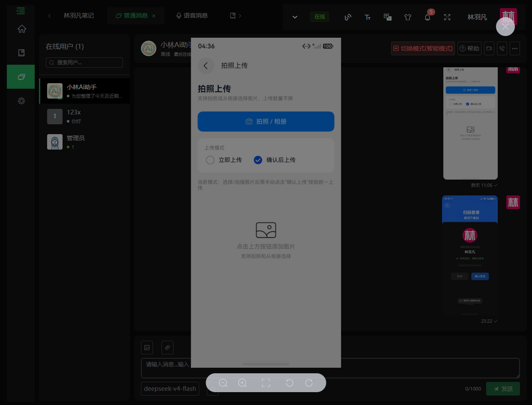The width and height of the screenshot is (532, 405).
Task: Start a video call
Action: pos(489,48)
